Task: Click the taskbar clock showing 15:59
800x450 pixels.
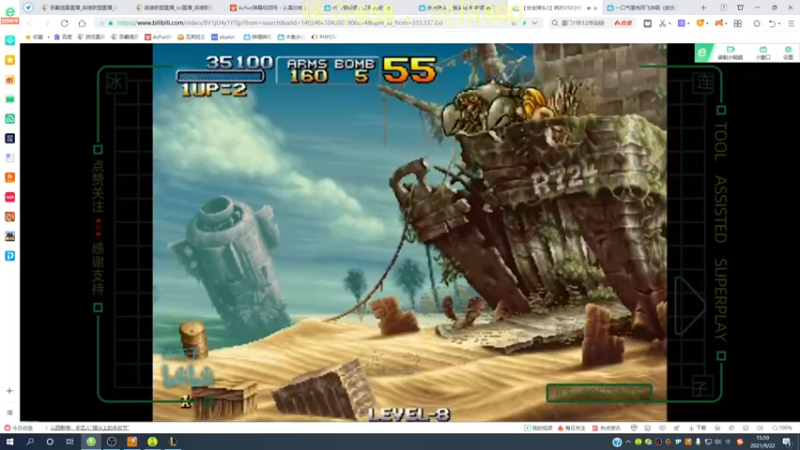Action: tap(763, 442)
